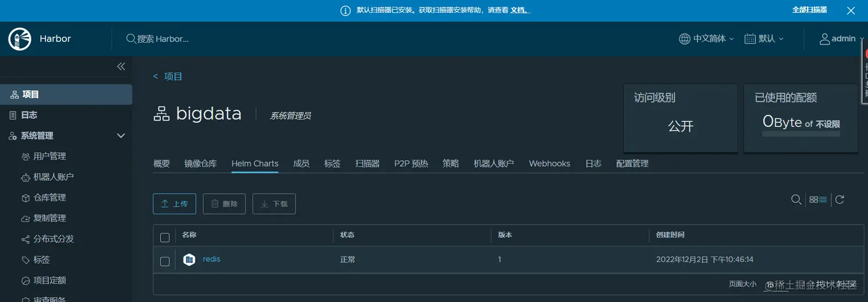
Task: Go to the P2P 预热 tab
Action: pyautogui.click(x=411, y=164)
